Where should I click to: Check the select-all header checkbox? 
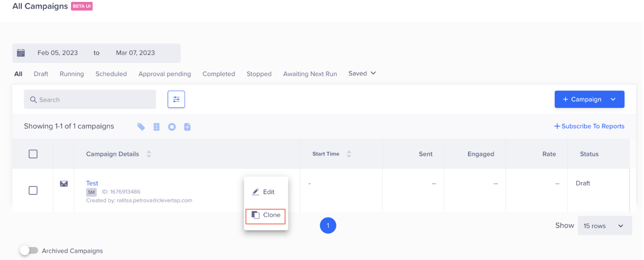click(33, 154)
